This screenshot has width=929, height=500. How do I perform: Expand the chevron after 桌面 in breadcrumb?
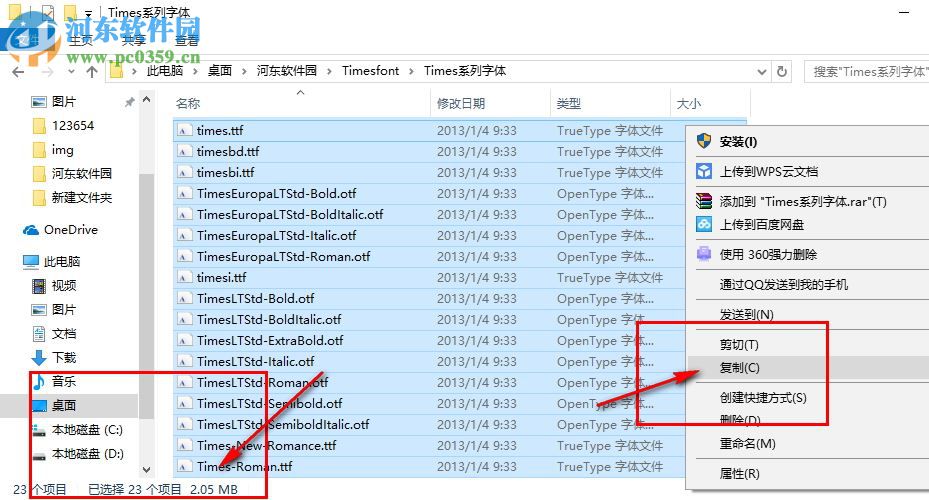[244, 72]
